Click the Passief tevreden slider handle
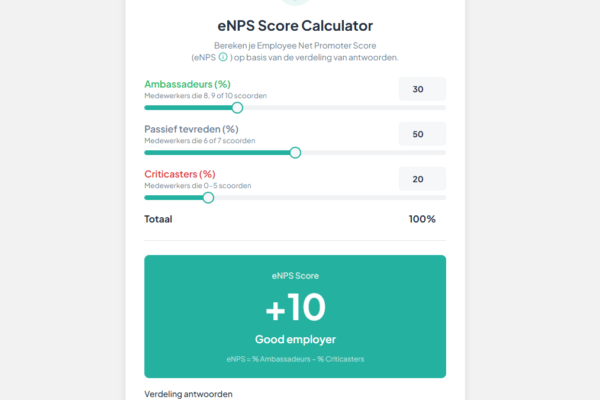The image size is (600, 400). (295, 152)
